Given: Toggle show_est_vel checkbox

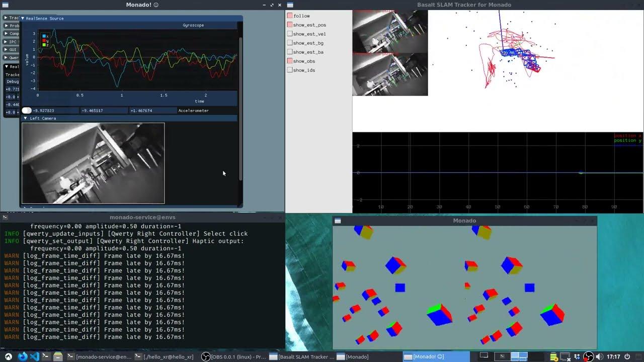Looking at the screenshot, I should click(x=290, y=34).
